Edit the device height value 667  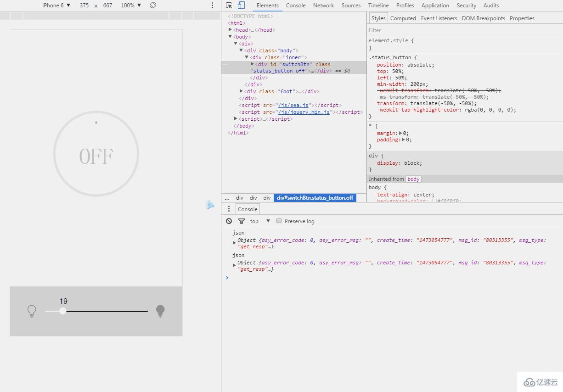pos(107,5)
